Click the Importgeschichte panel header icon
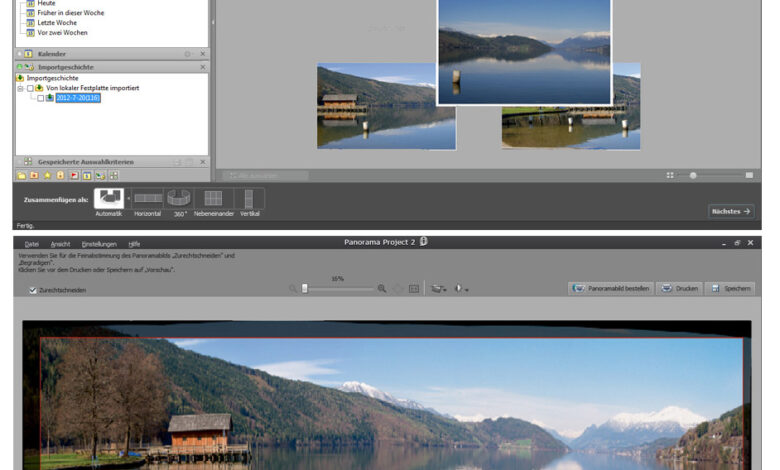Image resolution: width=780 pixels, height=470 pixels. click(x=29, y=67)
